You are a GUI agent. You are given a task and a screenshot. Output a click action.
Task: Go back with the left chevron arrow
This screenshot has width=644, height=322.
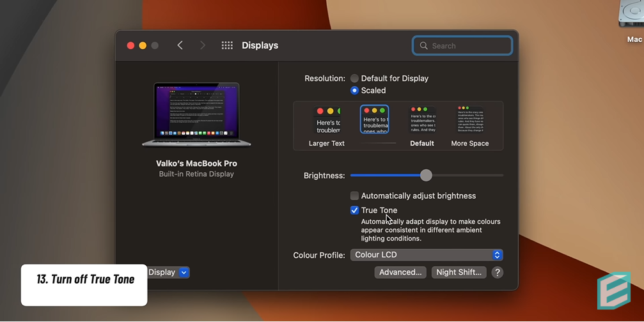click(x=180, y=45)
